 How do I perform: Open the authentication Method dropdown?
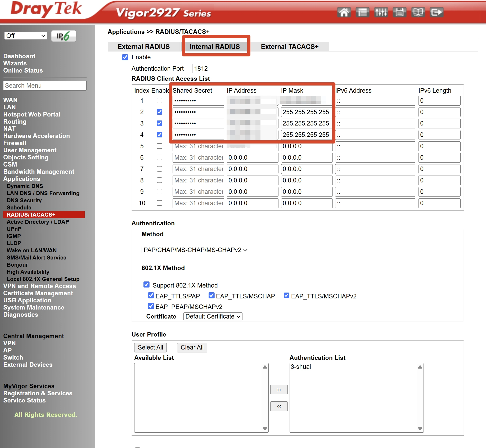(x=195, y=250)
